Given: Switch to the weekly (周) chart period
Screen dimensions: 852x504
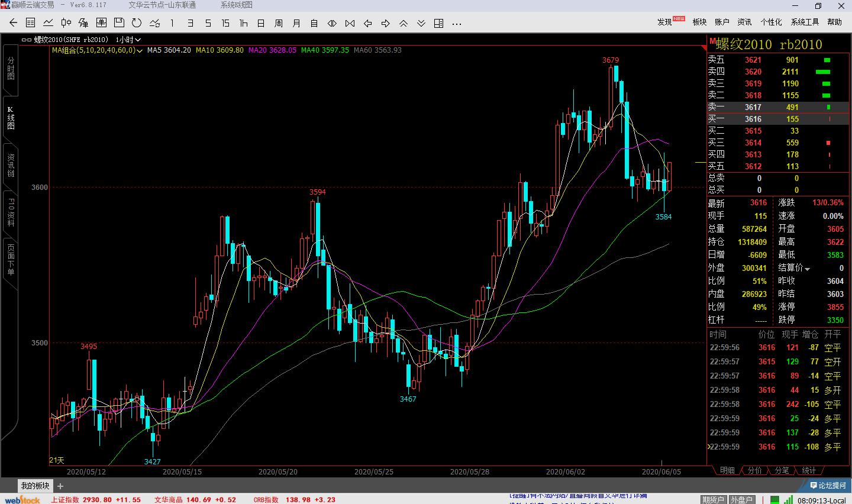Looking at the screenshot, I should pyautogui.click(x=279, y=23).
